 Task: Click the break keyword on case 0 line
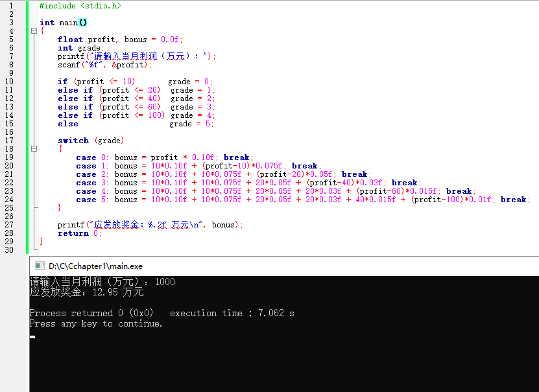[237, 157]
